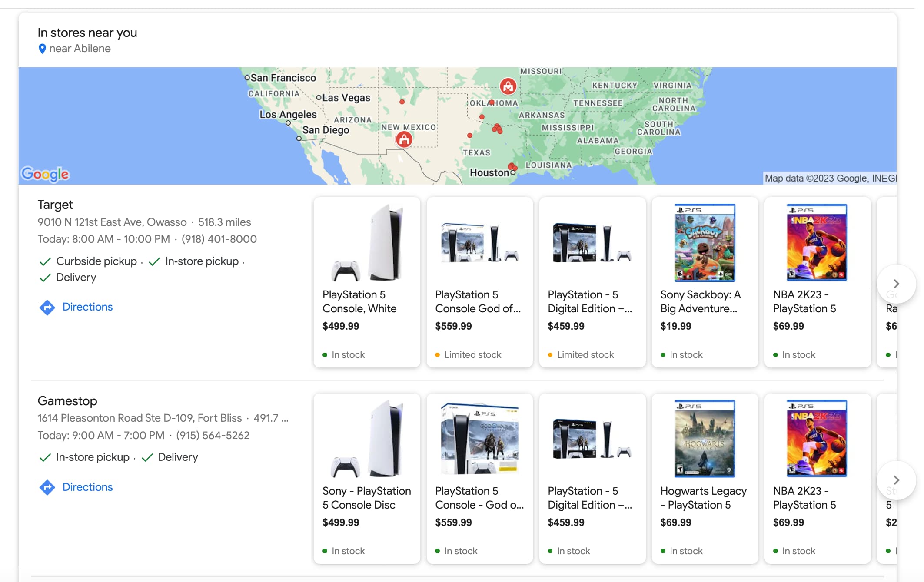Click Curbside pickup text for Target
Image resolution: width=924 pixels, height=582 pixels.
pyautogui.click(x=96, y=261)
